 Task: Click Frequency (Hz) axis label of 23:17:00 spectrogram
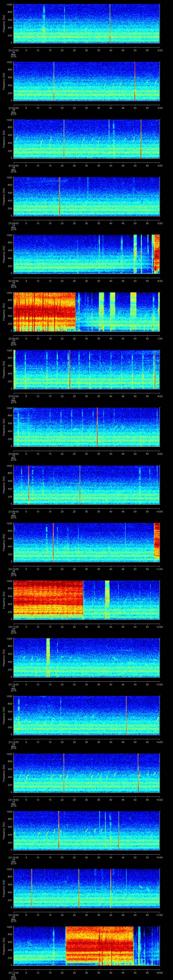(x=4, y=946)
